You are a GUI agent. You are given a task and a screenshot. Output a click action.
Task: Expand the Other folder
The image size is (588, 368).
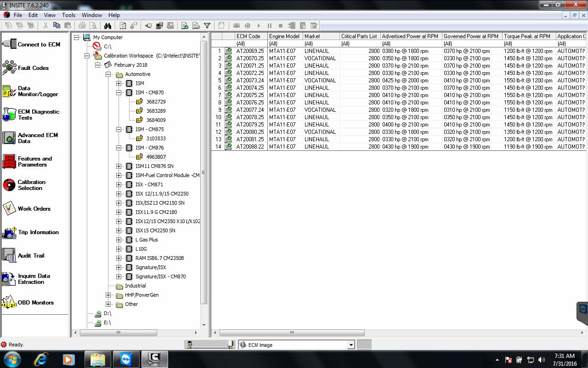tap(108, 304)
